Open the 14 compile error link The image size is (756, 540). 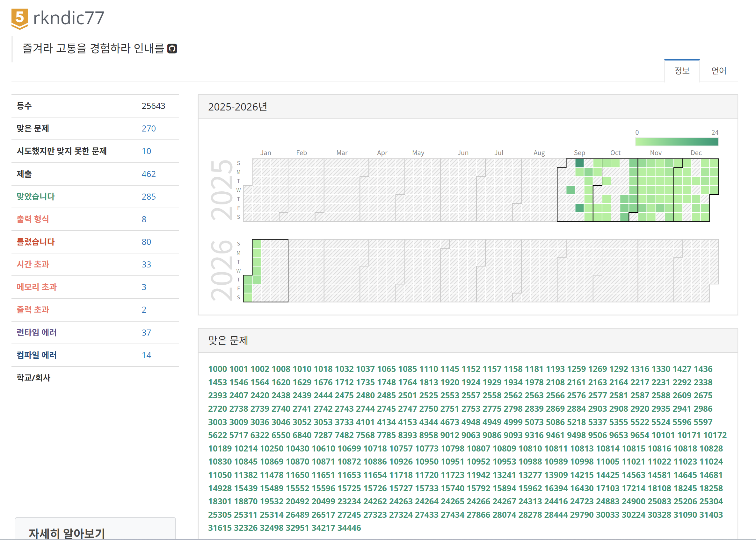pos(146,355)
